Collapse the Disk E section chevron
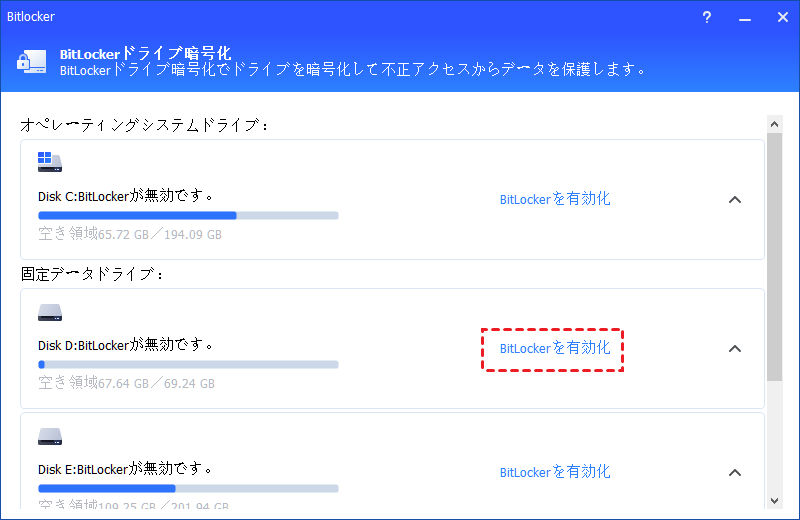This screenshot has height=520, width=800. pos(735,472)
